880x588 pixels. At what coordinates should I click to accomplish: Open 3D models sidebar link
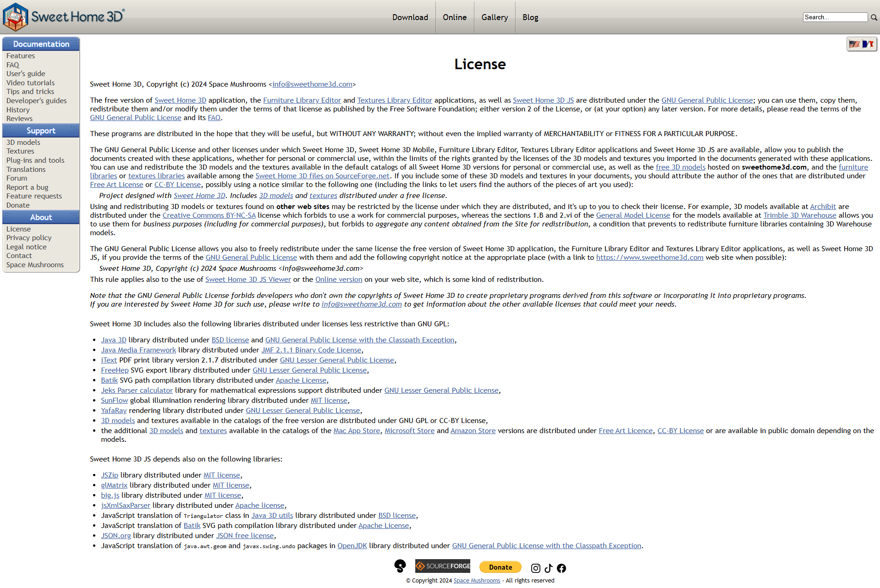click(23, 143)
